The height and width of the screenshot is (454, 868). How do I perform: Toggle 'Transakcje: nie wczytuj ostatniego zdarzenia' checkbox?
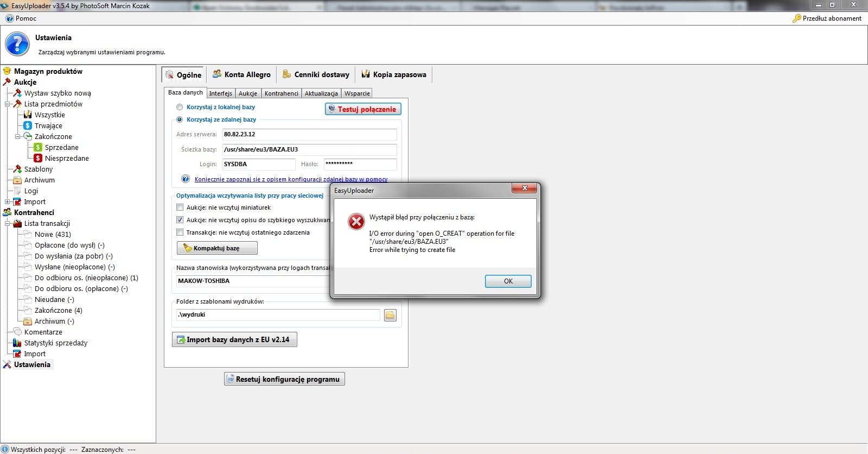click(180, 232)
